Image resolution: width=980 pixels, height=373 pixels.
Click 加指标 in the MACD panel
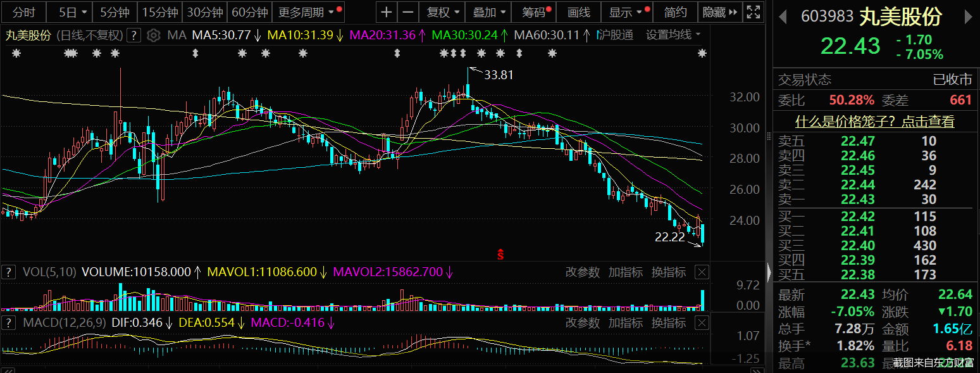626,323
